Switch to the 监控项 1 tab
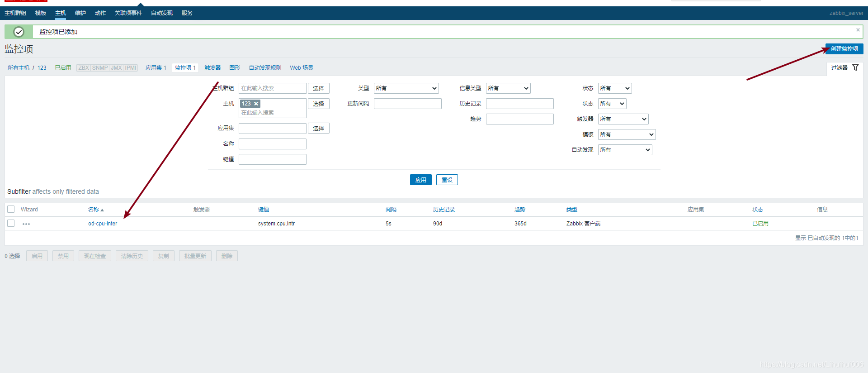Screen dimensions: 868x373 pyautogui.click(x=185, y=68)
